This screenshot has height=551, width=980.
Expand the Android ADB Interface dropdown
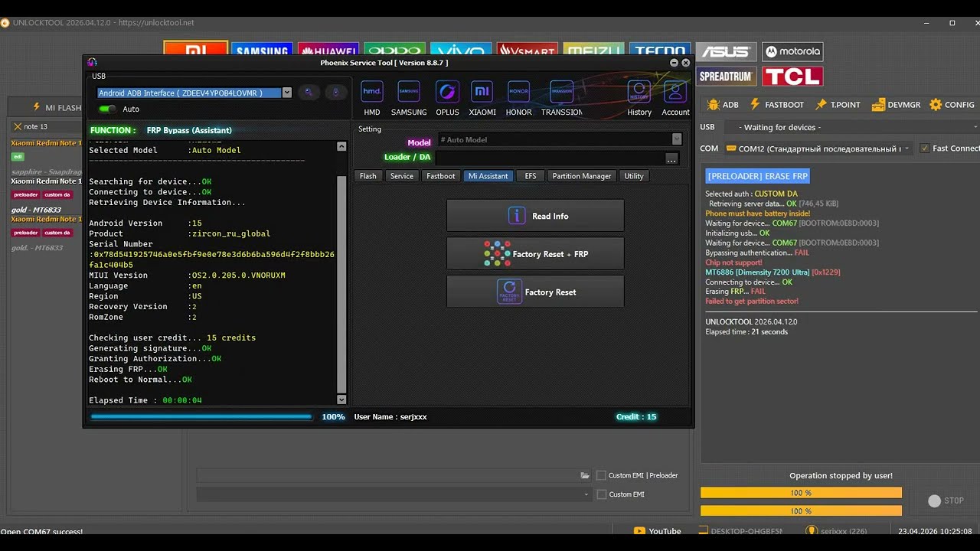coord(287,93)
